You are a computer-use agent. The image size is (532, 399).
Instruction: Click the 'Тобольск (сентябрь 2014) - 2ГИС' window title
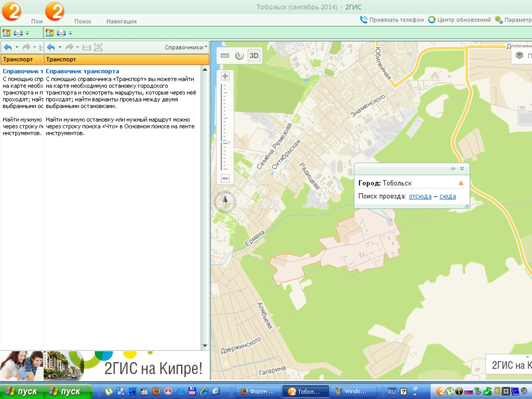pyautogui.click(x=309, y=7)
